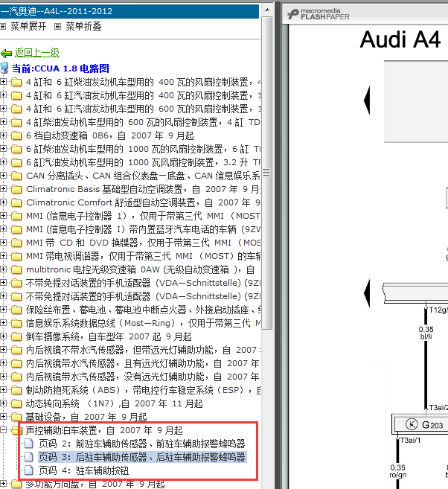Expand the Climatronic Comfort folder node
This screenshot has width=448, height=489.
(x=3, y=202)
